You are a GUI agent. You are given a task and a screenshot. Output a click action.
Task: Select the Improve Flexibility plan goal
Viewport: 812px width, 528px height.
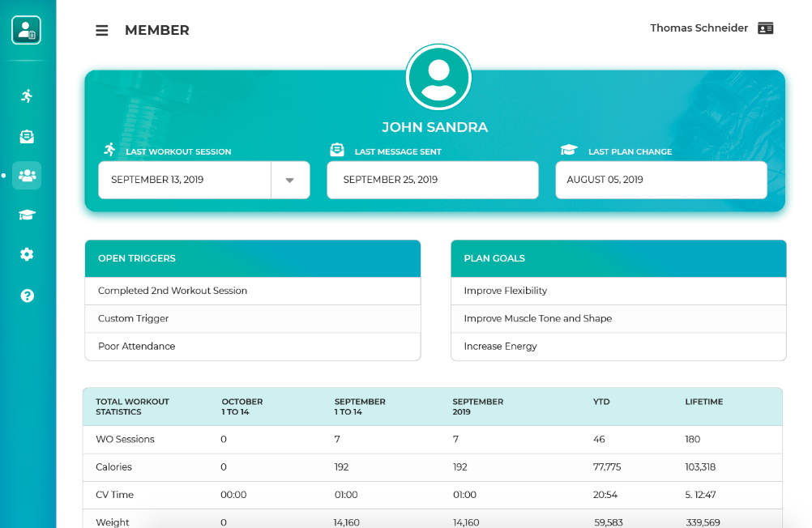(506, 291)
